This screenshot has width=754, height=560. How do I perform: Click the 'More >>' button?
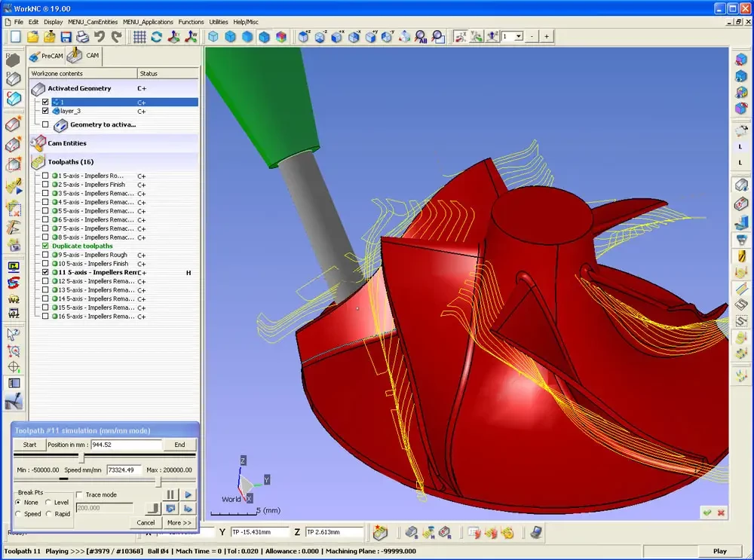click(x=179, y=522)
